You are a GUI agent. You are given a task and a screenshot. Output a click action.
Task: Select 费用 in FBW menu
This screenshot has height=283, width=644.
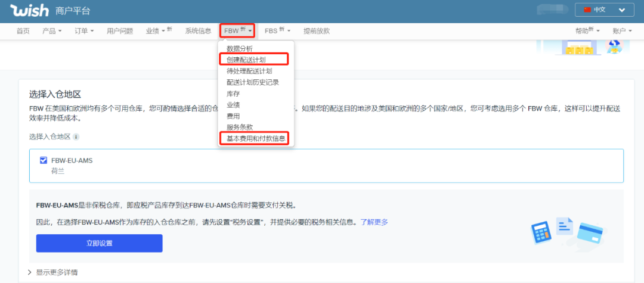click(233, 116)
